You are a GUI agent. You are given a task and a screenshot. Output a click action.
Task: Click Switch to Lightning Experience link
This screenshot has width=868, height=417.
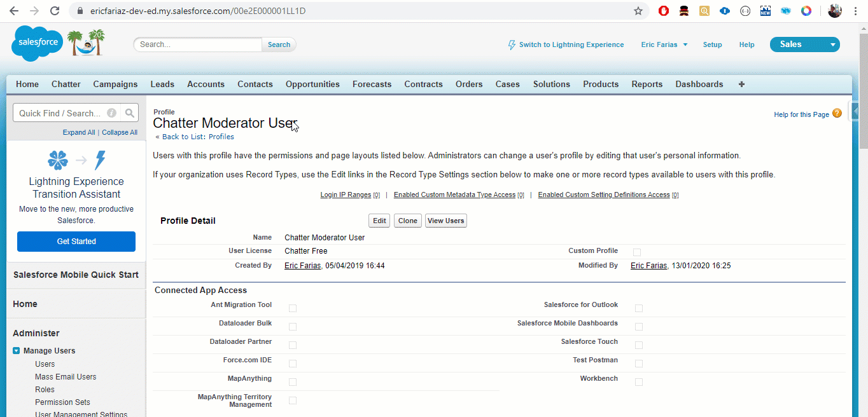click(571, 44)
